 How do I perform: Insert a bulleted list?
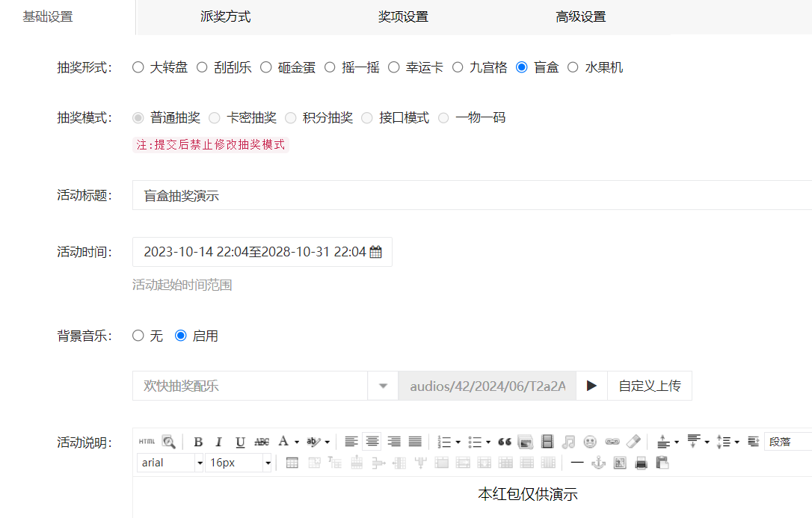click(475, 442)
